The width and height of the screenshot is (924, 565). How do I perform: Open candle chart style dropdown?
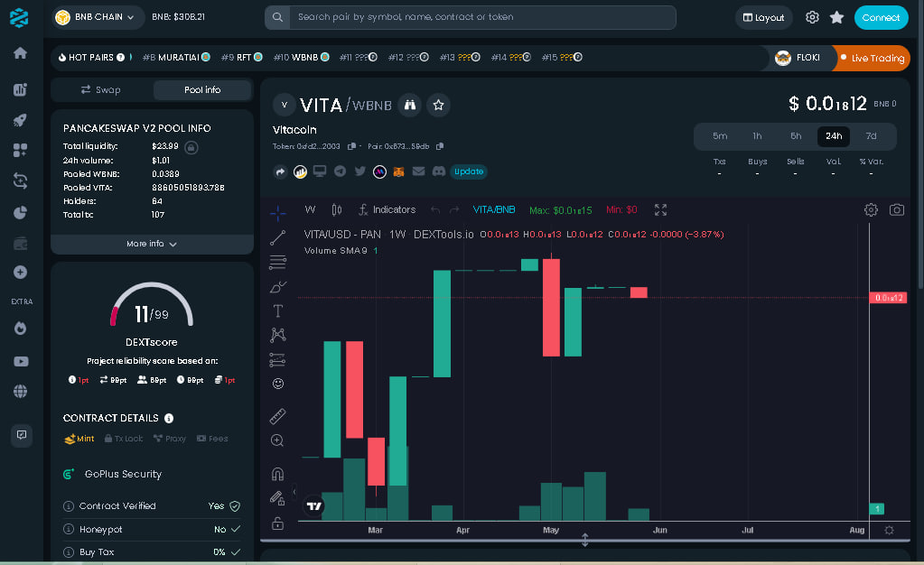pos(337,209)
